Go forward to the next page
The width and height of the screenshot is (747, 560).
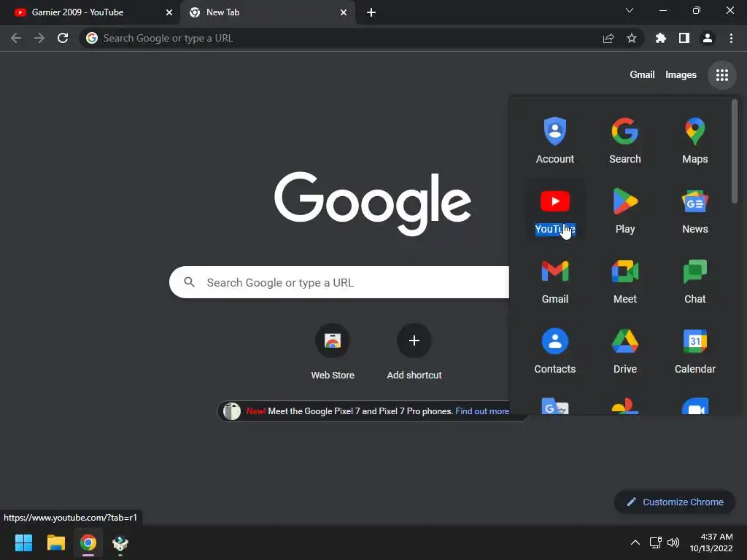pos(39,38)
